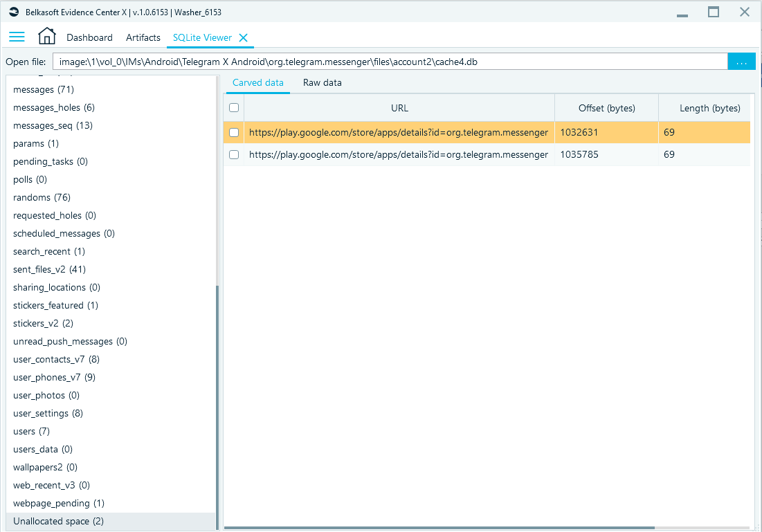Image resolution: width=762 pixels, height=532 pixels.
Task: Check the checkbox on the highlighted URL row
Action: 233,132
